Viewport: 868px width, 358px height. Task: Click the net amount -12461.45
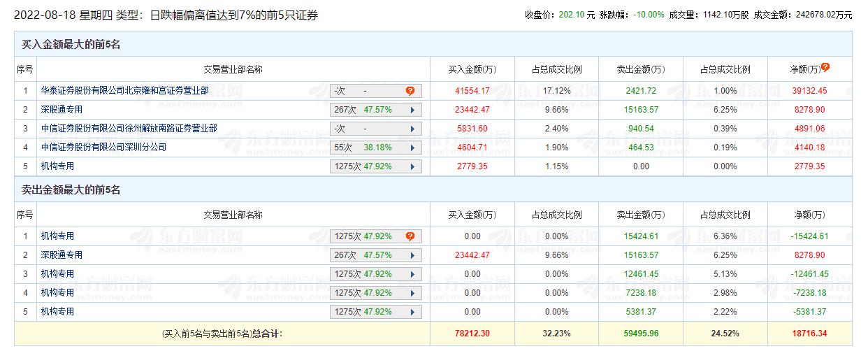(x=809, y=274)
